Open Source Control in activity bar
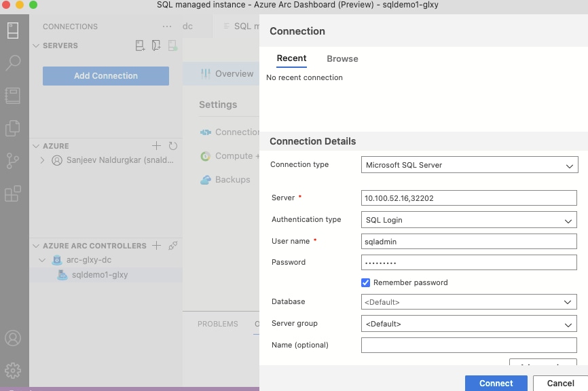This screenshot has height=391, width=588. tap(13, 161)
